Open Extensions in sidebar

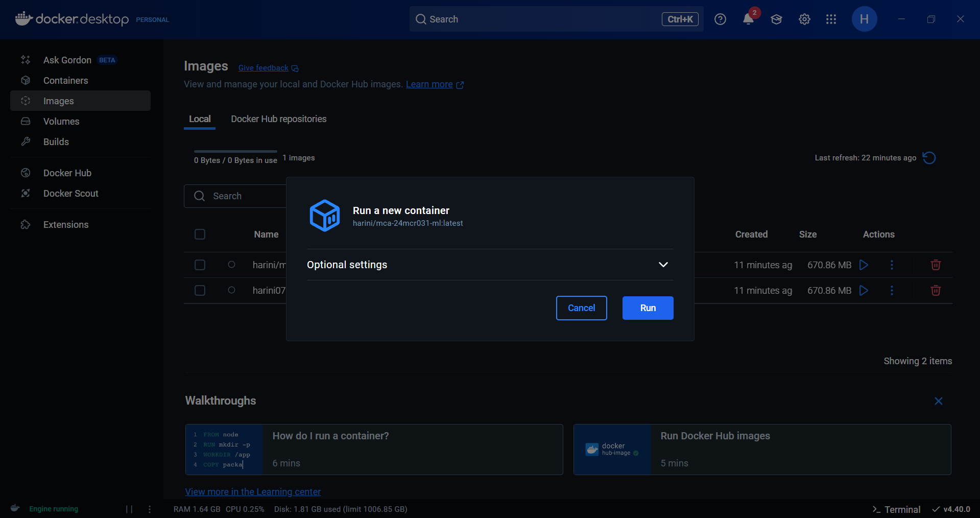click(x=80, y=224)
